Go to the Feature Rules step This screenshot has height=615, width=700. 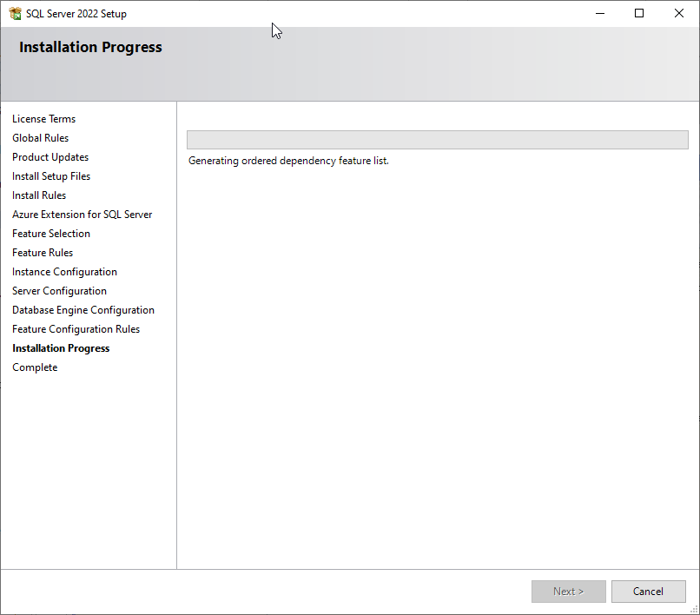(43, 253)
